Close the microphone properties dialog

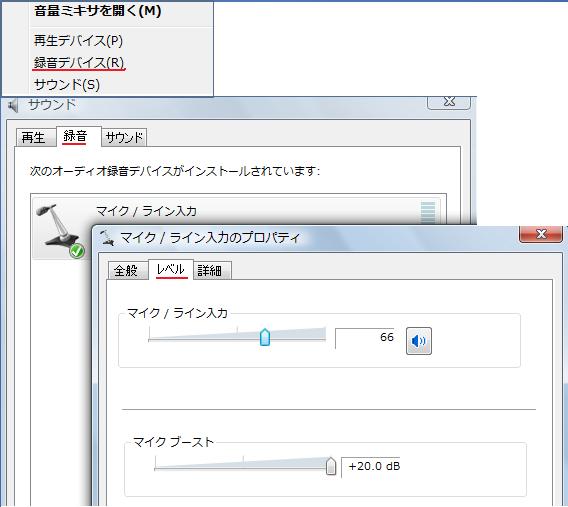point(541,234)
